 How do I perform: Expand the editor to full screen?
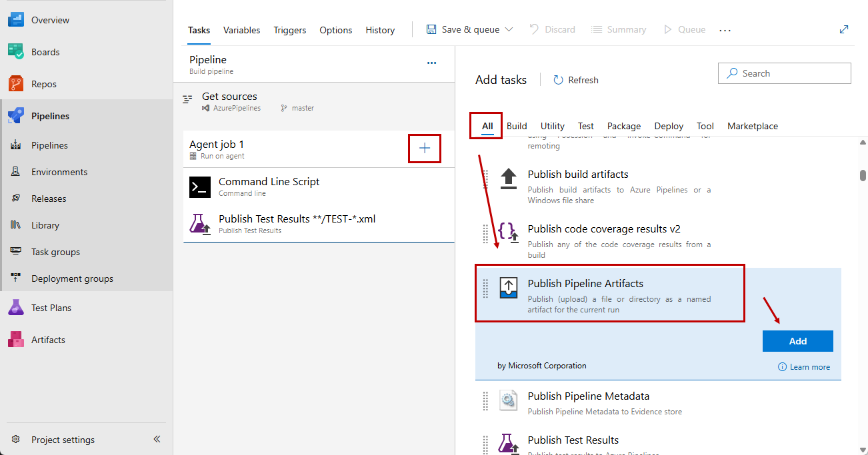(x=844, y=29)
